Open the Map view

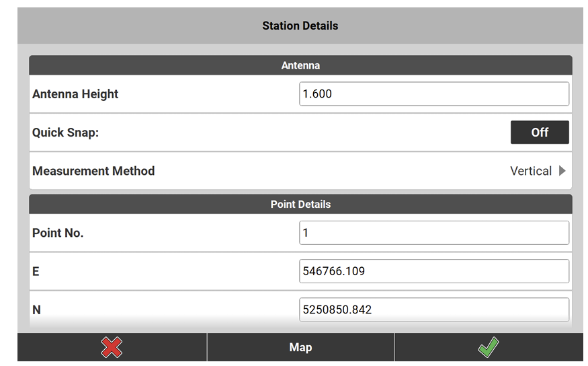(300, 347)
